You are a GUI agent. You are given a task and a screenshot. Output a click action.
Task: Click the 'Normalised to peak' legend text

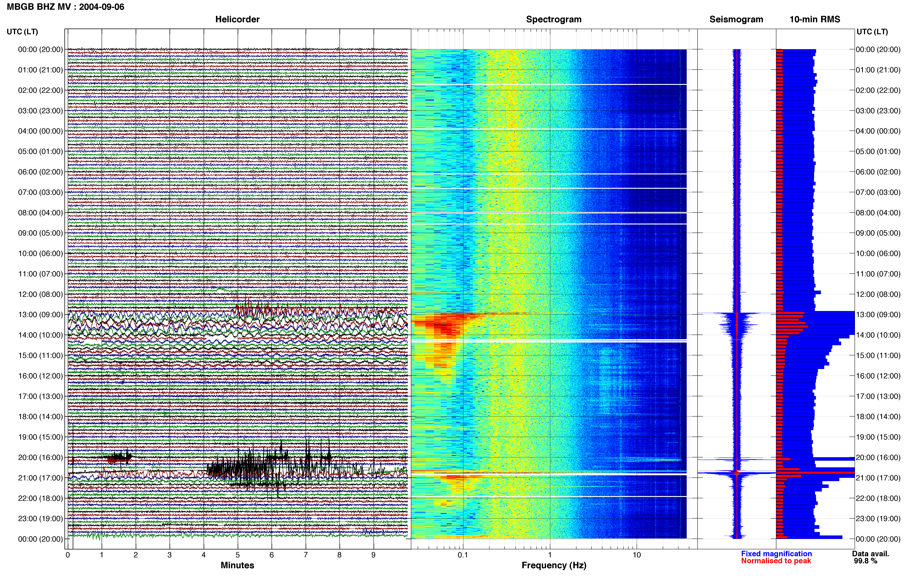point(776,561)
